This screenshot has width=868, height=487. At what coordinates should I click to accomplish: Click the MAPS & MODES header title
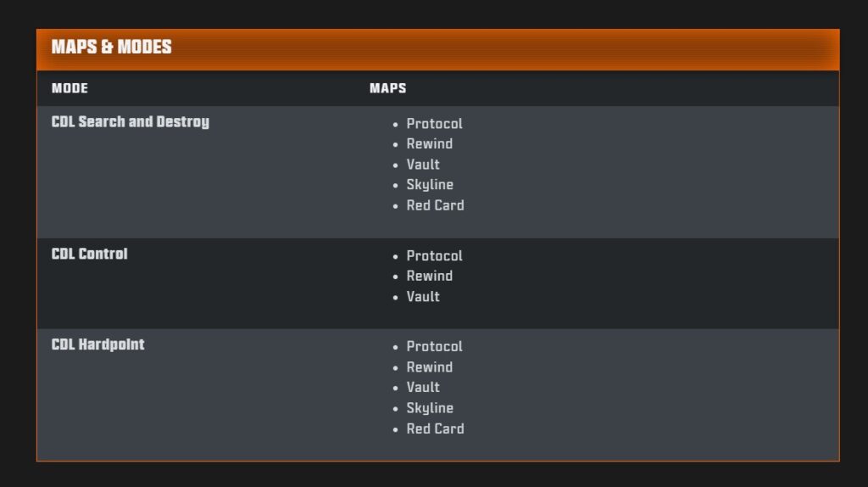point(111,48)
